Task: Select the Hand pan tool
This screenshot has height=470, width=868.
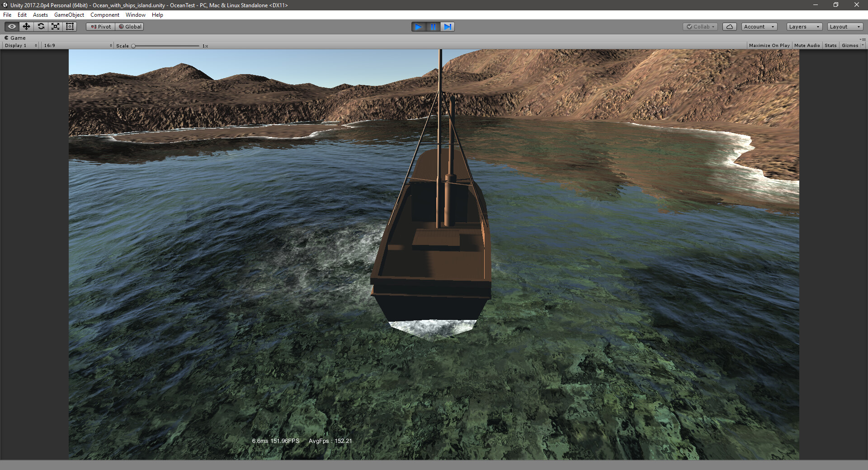Action: (x=11, y=27)
